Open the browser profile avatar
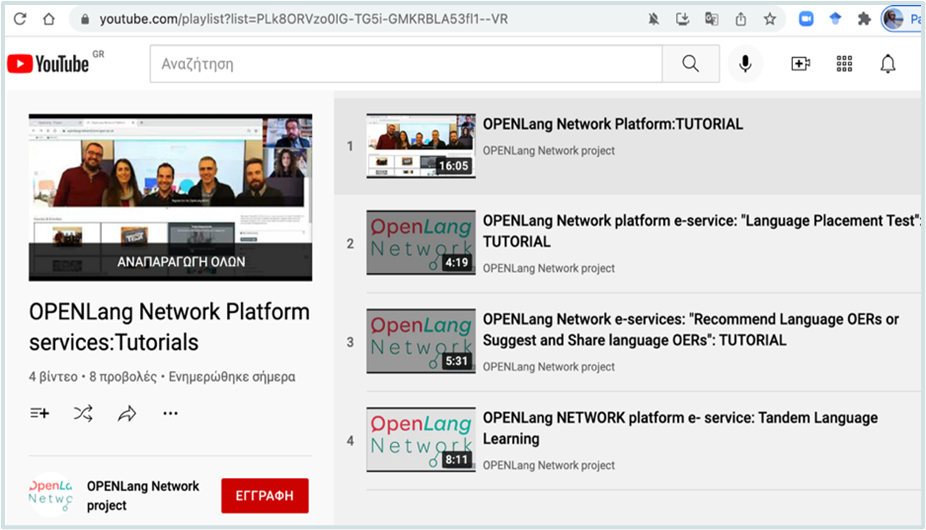Screen dimensions: 926x530 tap(893, 19)
